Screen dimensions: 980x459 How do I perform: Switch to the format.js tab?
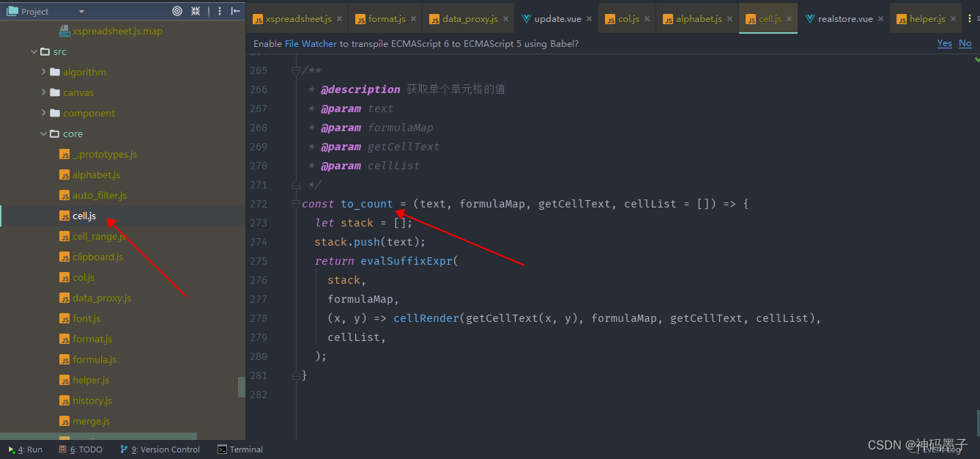(387, 19)
